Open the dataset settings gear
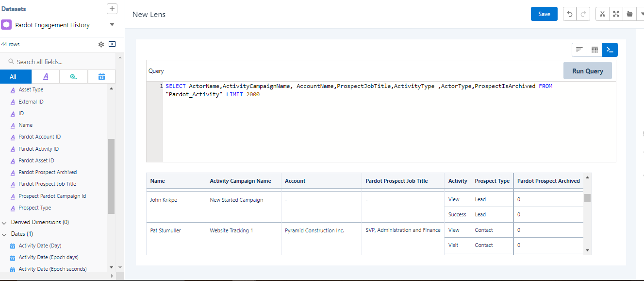 click(101, 44)
